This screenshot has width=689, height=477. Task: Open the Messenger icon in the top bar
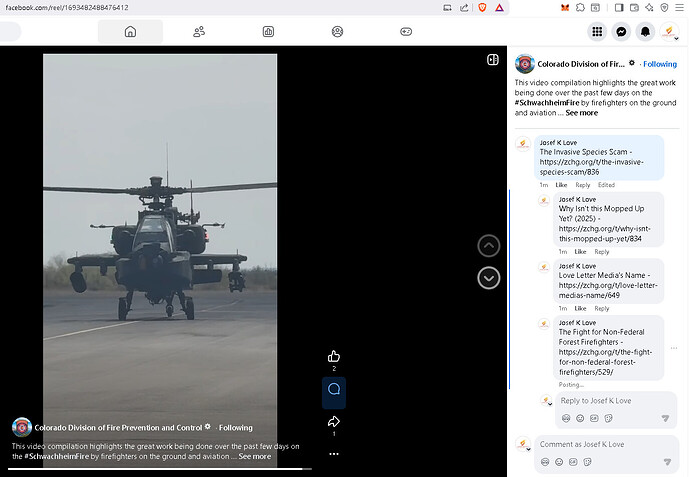point(621,31)
